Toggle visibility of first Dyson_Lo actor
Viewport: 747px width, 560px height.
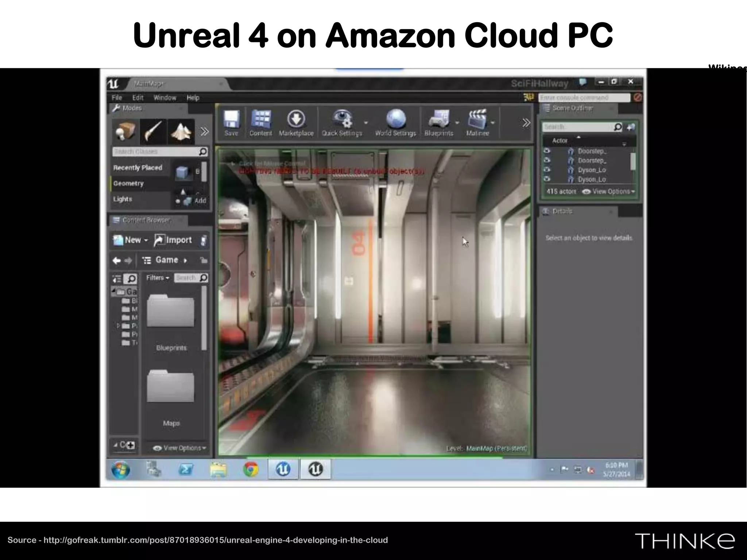click(547, 170)
